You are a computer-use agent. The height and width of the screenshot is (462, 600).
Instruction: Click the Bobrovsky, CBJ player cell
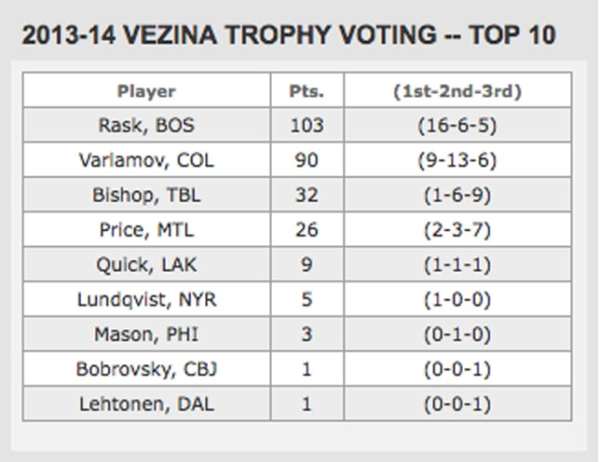point(146,369)
